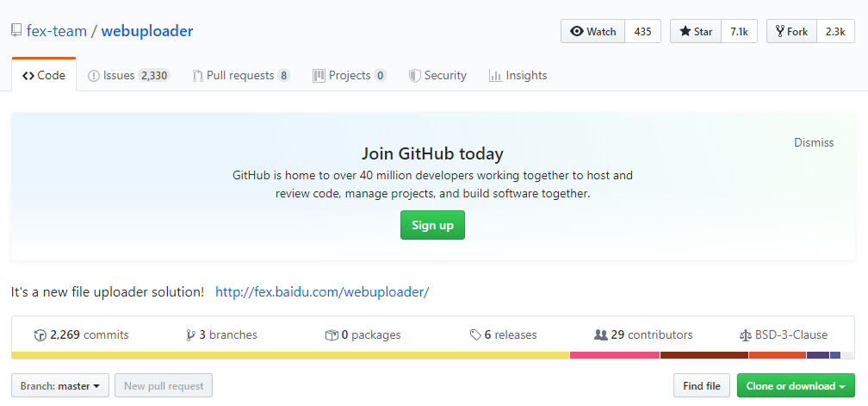The height and width of the screenshot is (406, 868).
Task: Open the Branch: master dropdown
Action: tap(60, 386)
